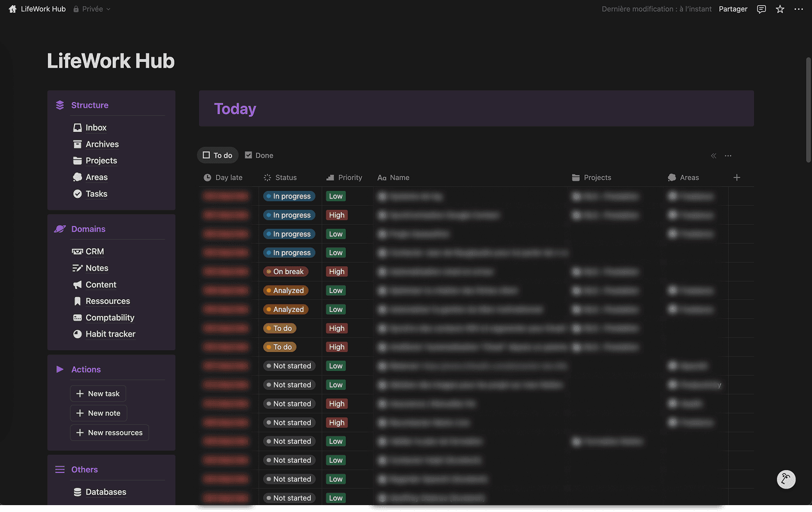Click the CRM icon
Screen dimensions: 812x512
tap(77, 252)
